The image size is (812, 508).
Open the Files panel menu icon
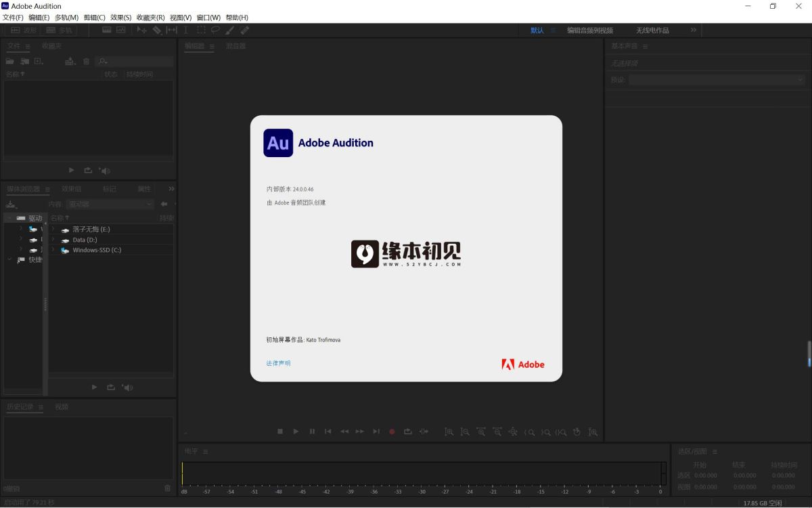click(27, 46)
